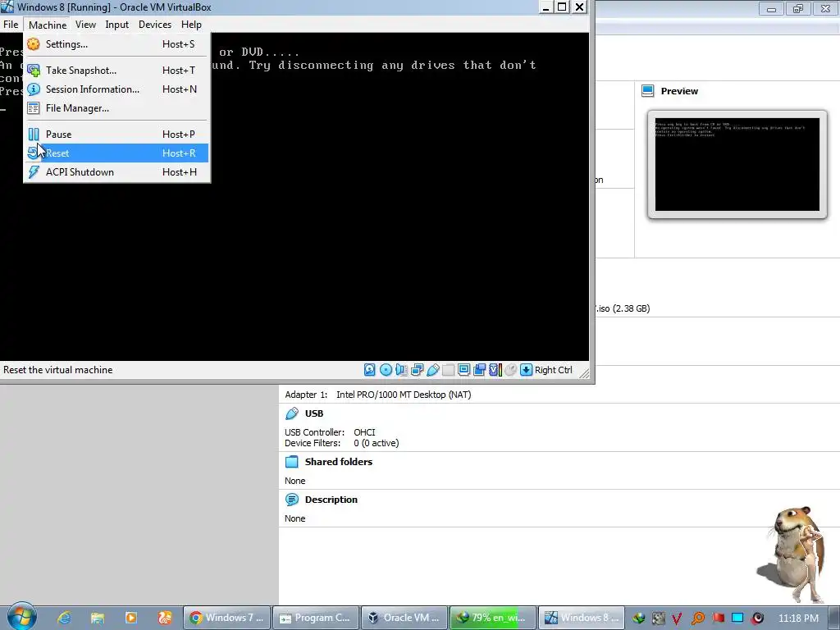The image size is (840, 630).
Task: Click the Pause bars icon
Action: pyautogui.click(x=33, y=135)
